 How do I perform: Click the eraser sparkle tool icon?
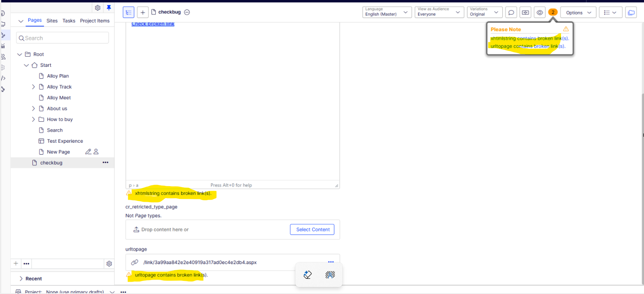point(307,275)
